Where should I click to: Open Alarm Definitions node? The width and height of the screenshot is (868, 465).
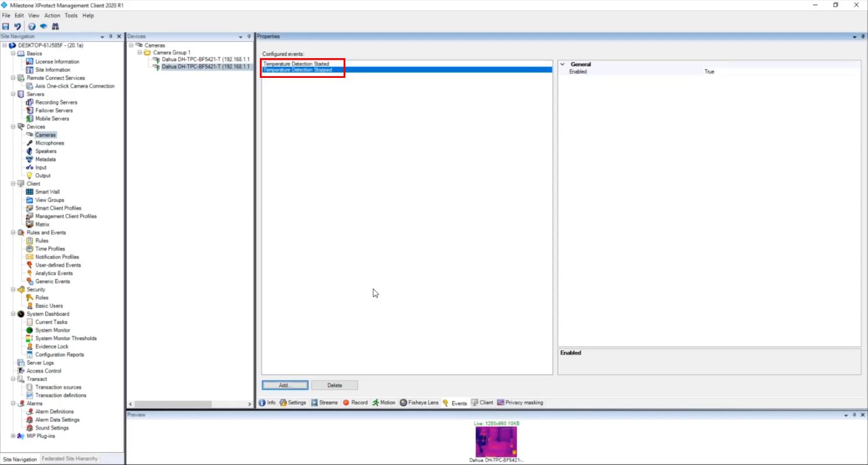[x=54, y=412]
